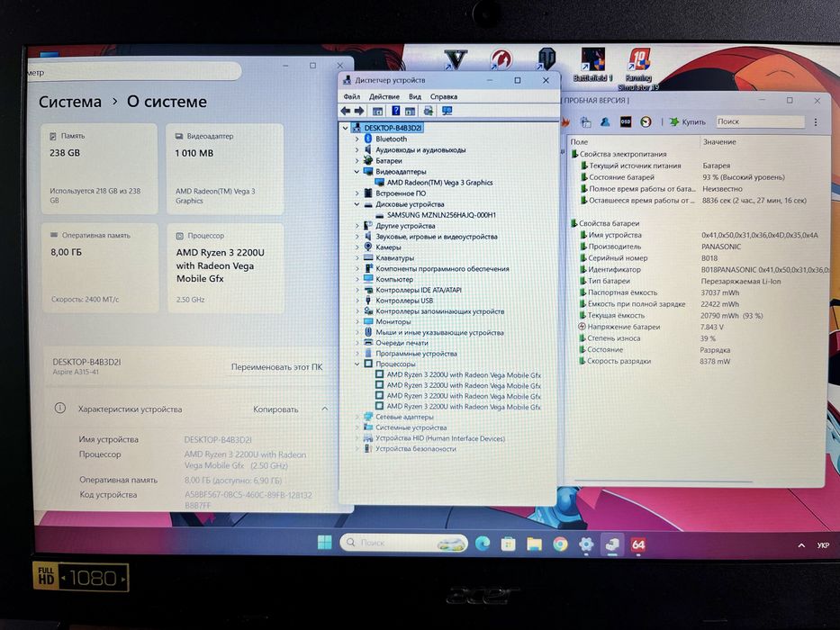This screenshot has width=840, height=630.
Task: Expand the Сетевые адаптеры node
Action: tap(357, 416)
